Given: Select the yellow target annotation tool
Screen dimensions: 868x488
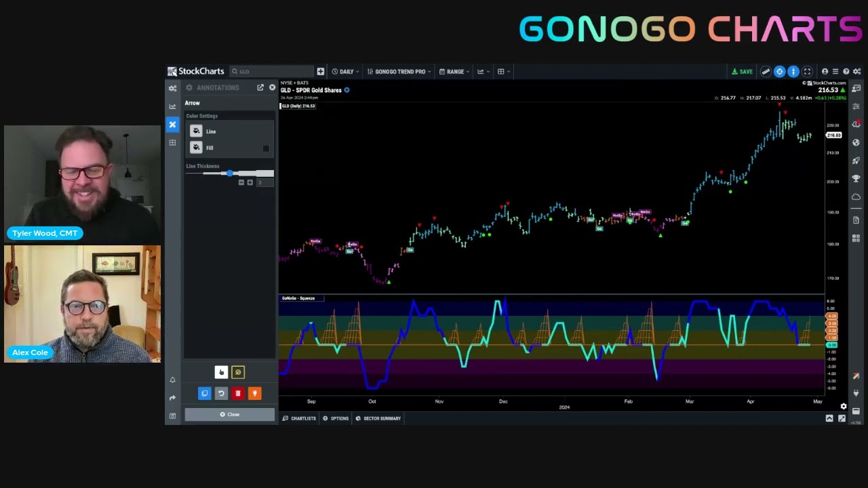Looking at the screenshot, I should (238, 372).
